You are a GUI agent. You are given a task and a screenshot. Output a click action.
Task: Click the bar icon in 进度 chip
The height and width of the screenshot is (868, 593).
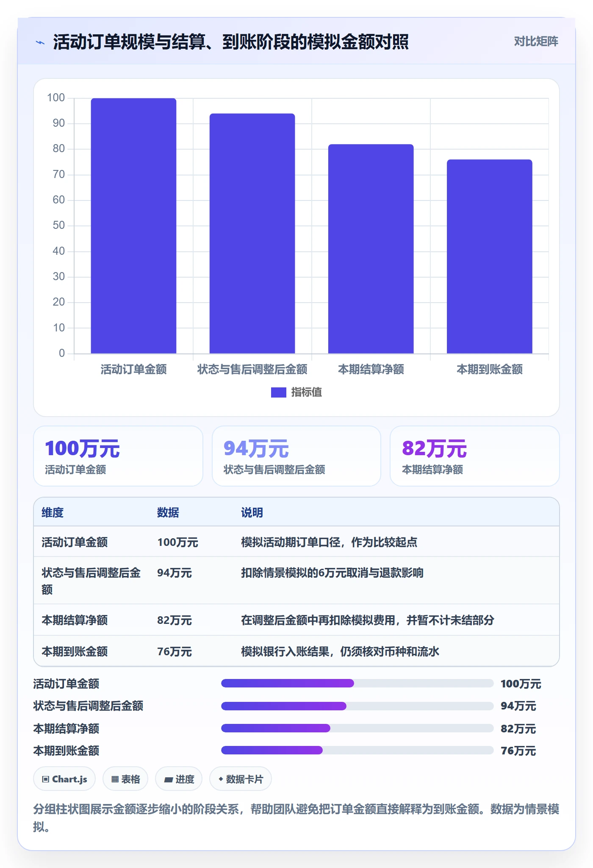coord(169,779)
